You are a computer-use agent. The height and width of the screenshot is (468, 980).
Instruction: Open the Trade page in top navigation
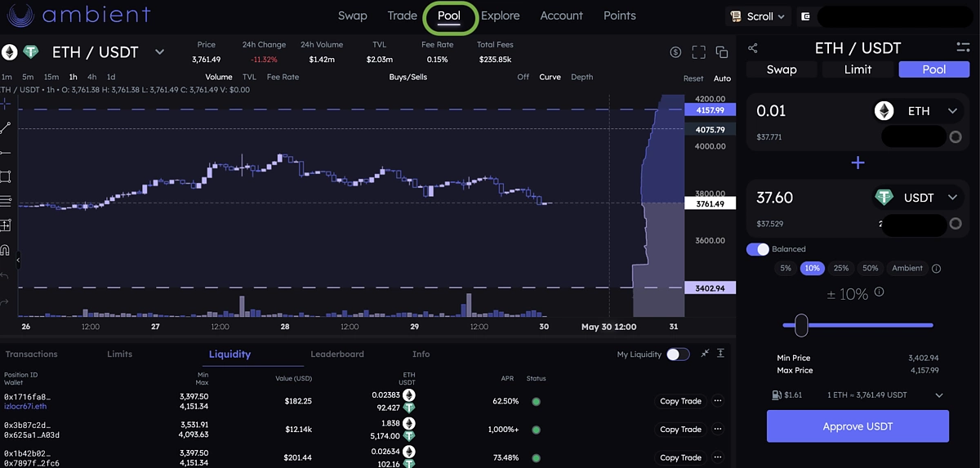pos(403,16)
